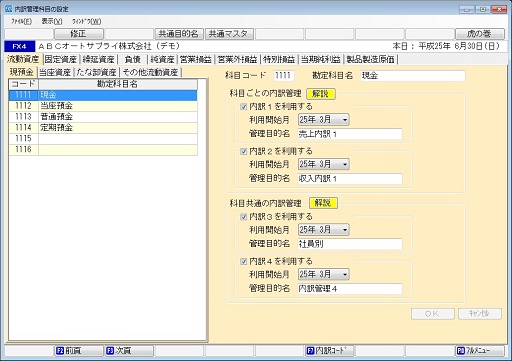
Task: Switch to the 営業損益 tab
Action: coord(196,59)
